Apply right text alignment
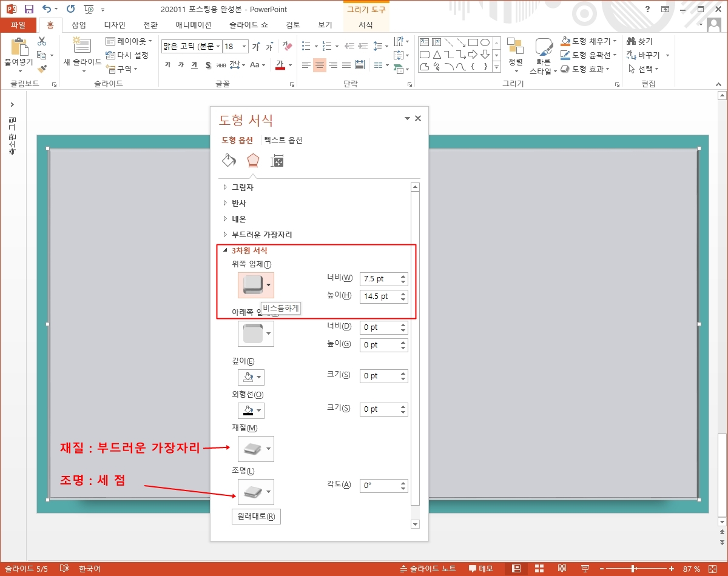 click(x=333, y=65)
